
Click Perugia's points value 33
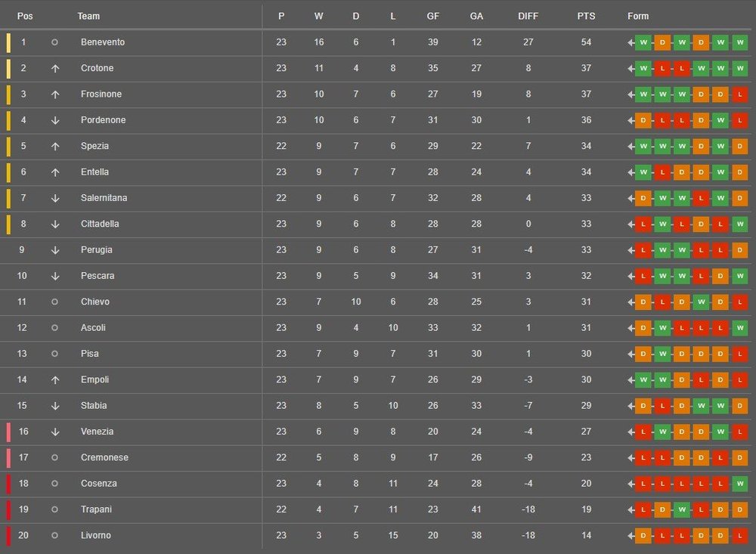586,250
